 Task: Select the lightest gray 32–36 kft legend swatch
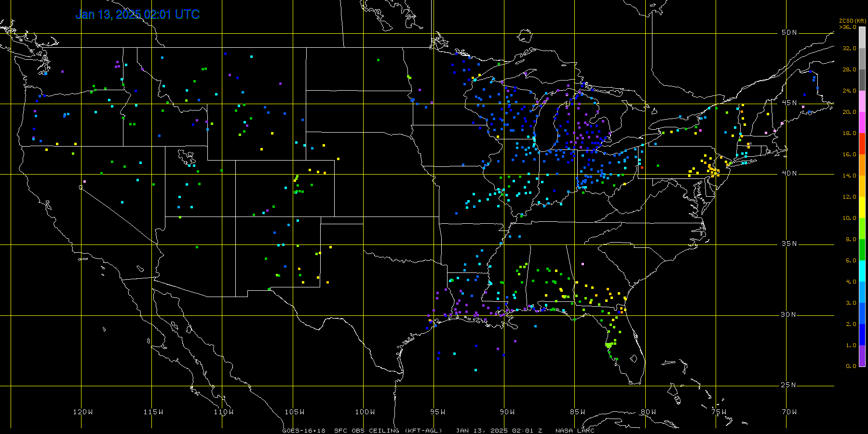pos(862,38)
